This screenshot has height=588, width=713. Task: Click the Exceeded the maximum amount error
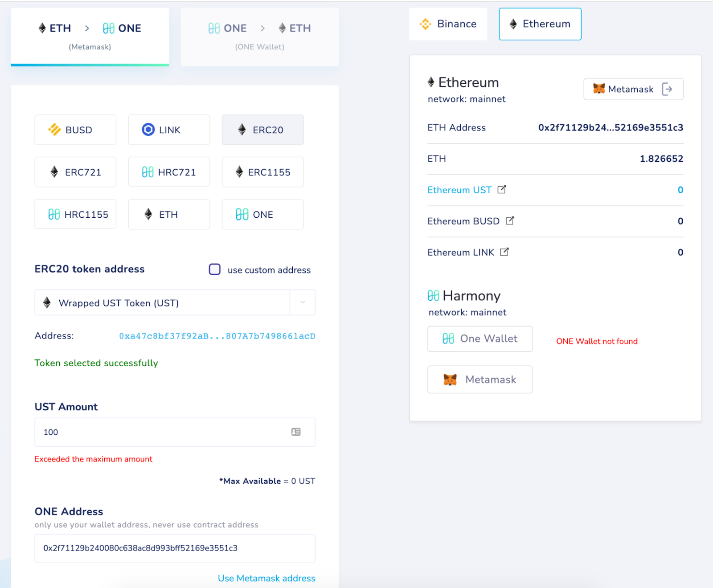coord(93,459)
